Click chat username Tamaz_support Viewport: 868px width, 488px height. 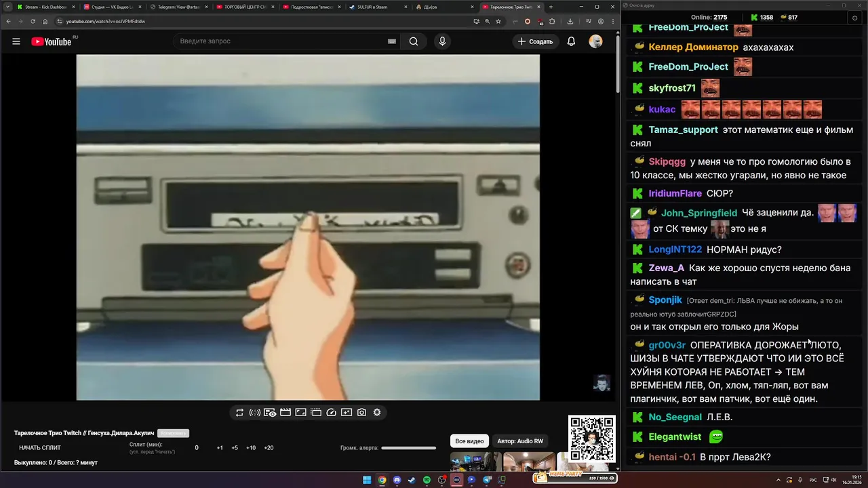click(x=683, y=129)
